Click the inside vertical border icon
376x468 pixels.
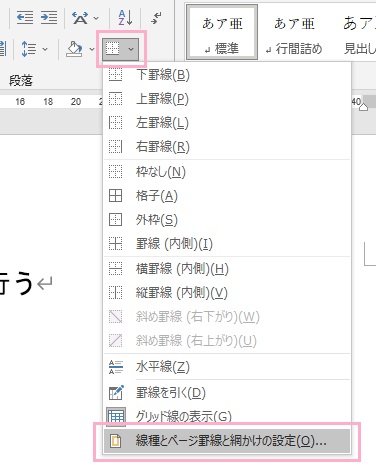point(115,293)
